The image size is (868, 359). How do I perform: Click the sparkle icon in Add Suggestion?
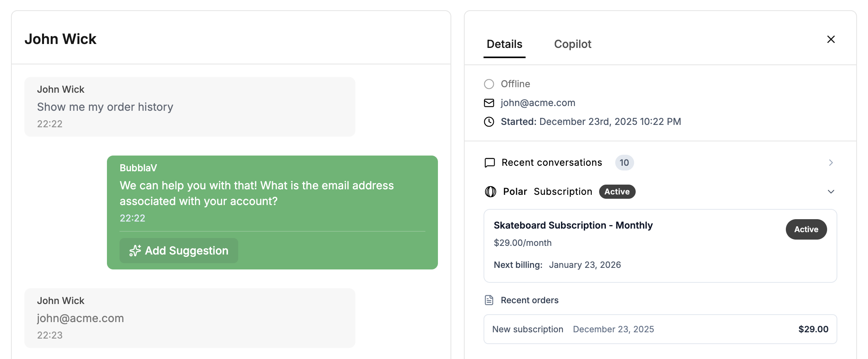[x=135, y=251]
